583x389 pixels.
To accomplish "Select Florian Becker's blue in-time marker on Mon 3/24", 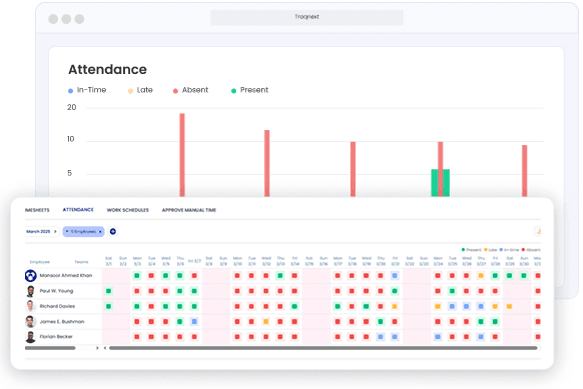I will point(438,337).
